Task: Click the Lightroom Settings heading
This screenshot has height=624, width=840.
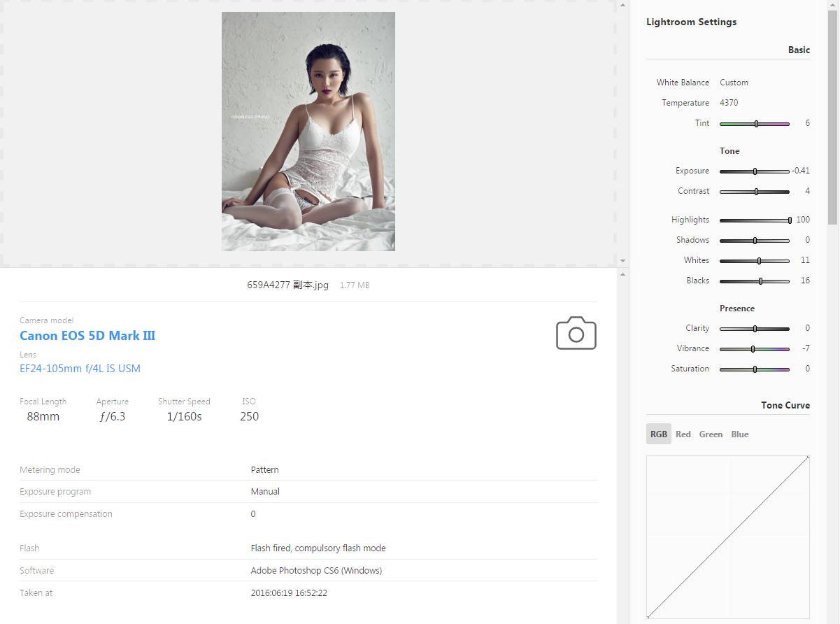Action: tap(691, 22)
